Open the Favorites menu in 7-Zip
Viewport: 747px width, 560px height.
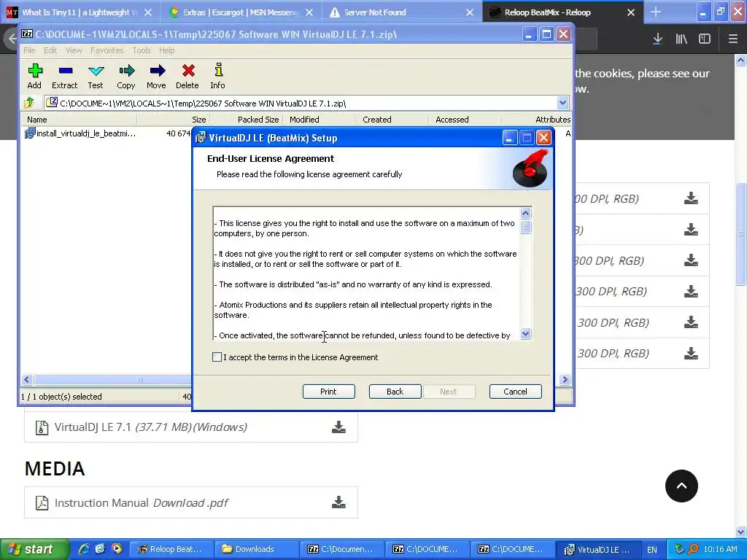coord(107,50)
